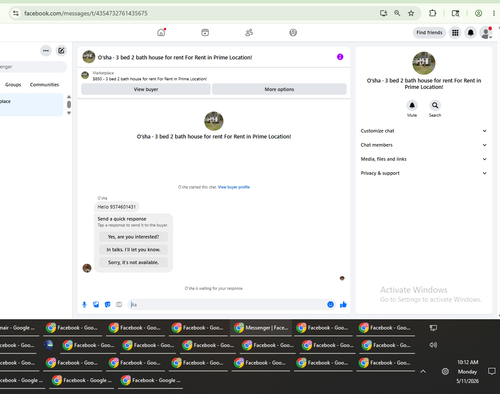Send a thumbs-up like
The width and height of the screenshot is (500, 394).
click(343, 304)
